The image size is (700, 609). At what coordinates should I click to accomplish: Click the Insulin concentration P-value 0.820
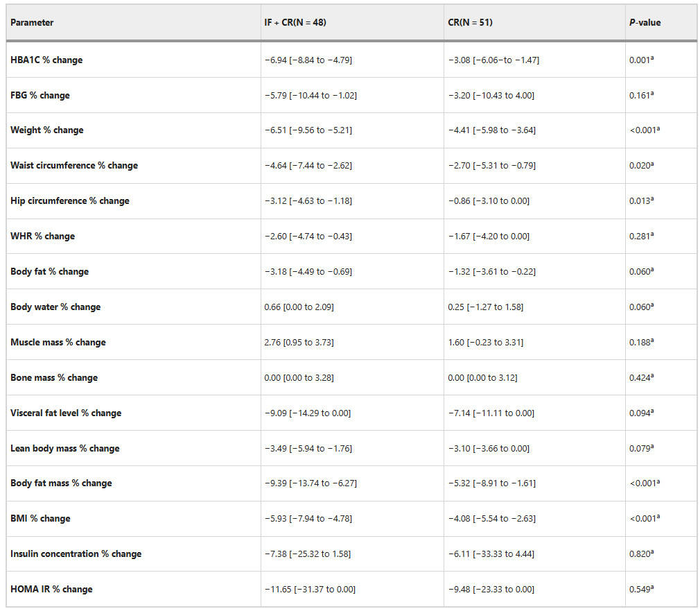tap(641, 554)
